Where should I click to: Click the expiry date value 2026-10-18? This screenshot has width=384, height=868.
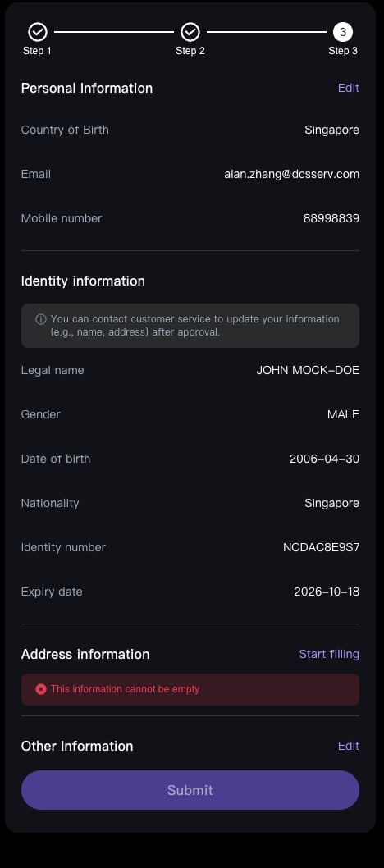point(327,592)
